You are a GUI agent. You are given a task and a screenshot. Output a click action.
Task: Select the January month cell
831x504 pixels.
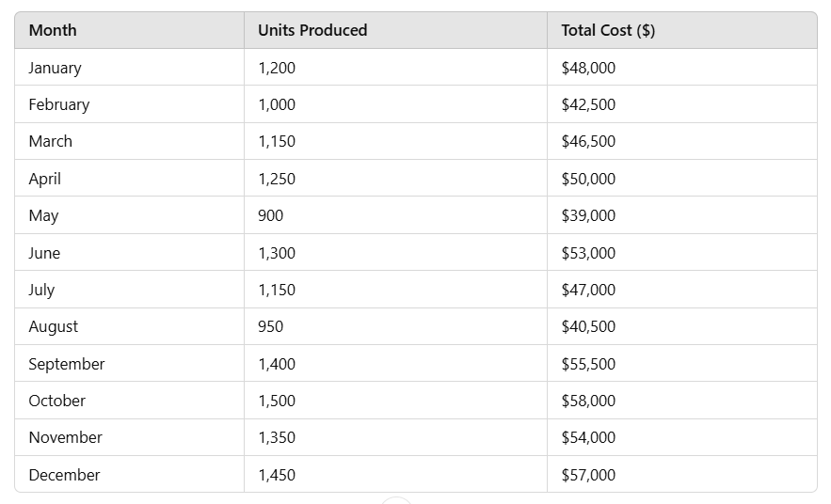55,68
